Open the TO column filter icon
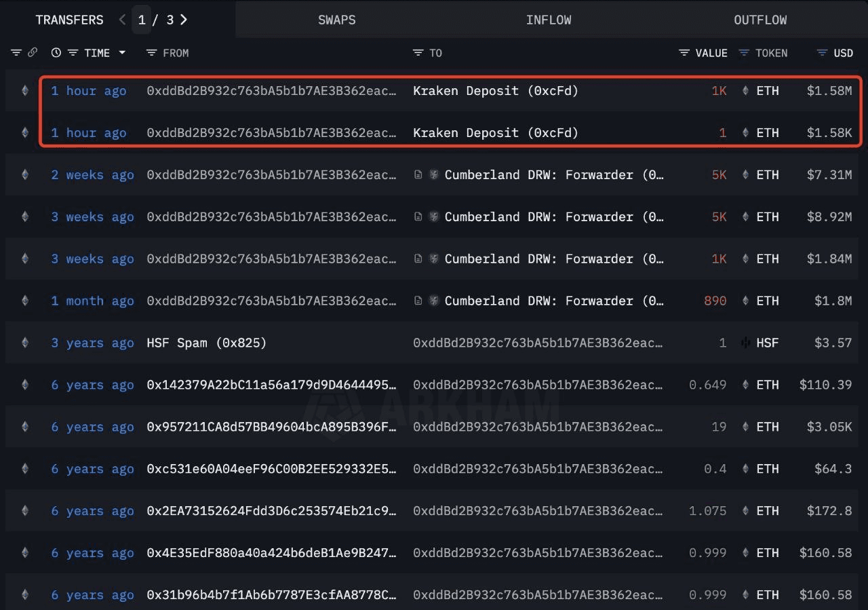This screenshot has height=610, width=868. tap(418, 53)
